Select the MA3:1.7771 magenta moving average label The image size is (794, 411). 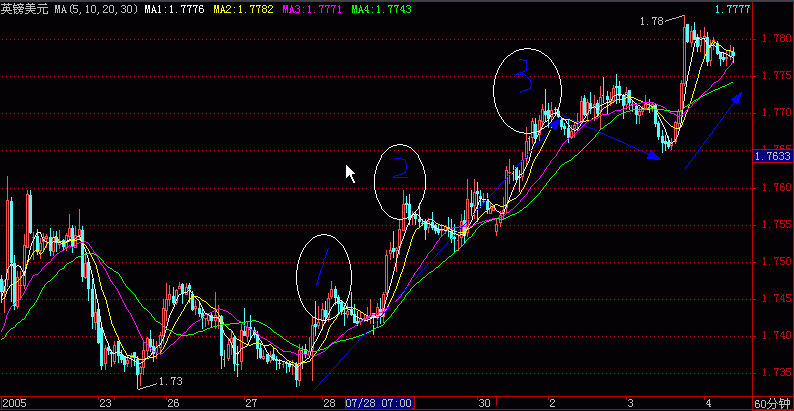(x=312, y=9)
